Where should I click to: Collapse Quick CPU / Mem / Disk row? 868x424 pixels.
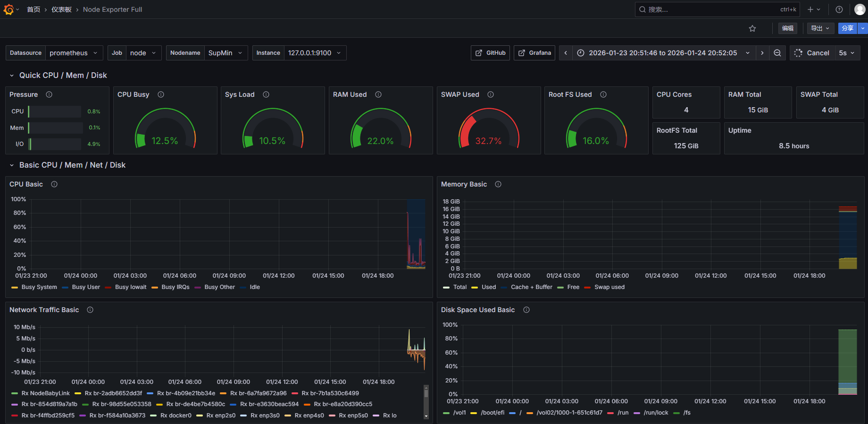pos(12,76)
